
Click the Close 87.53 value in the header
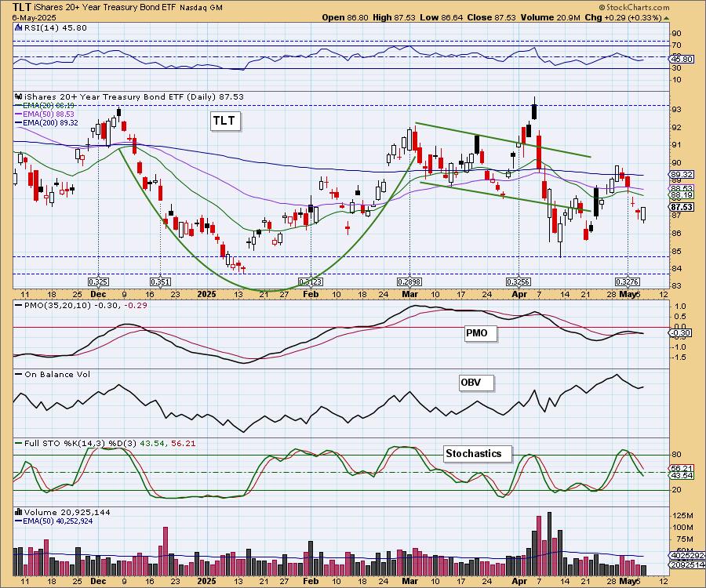(490, 17)
